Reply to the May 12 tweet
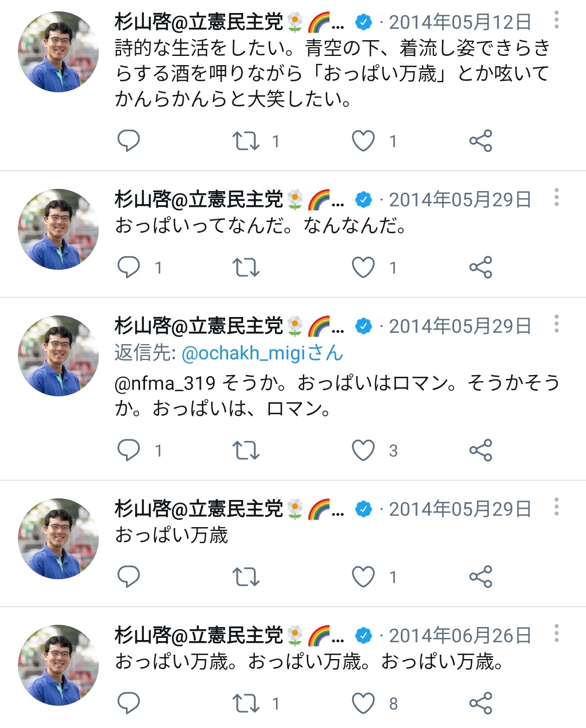The width and height of the screenshot is (586, 728). [x=129, y=141]
